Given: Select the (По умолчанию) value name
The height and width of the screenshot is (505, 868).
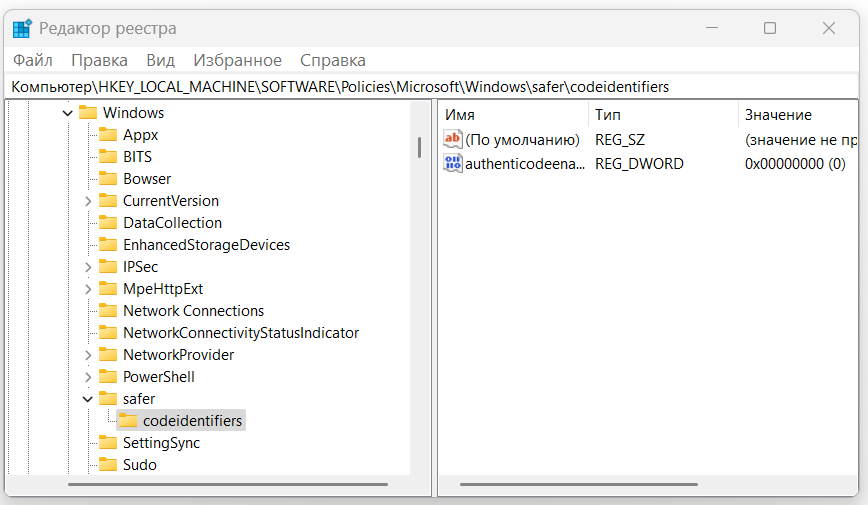Looking at the screenshot, I should pyautogui.click(x=522, y=140).
